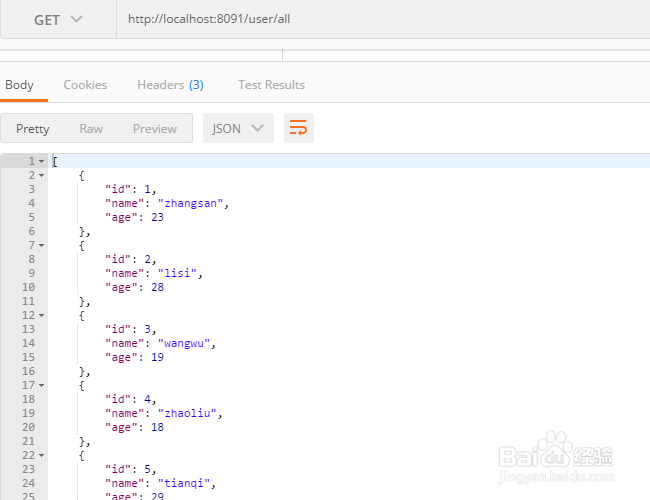This screenshot has width=650, height=500.
Task: Click the value "wangwu"
Action: coord(184,343)
